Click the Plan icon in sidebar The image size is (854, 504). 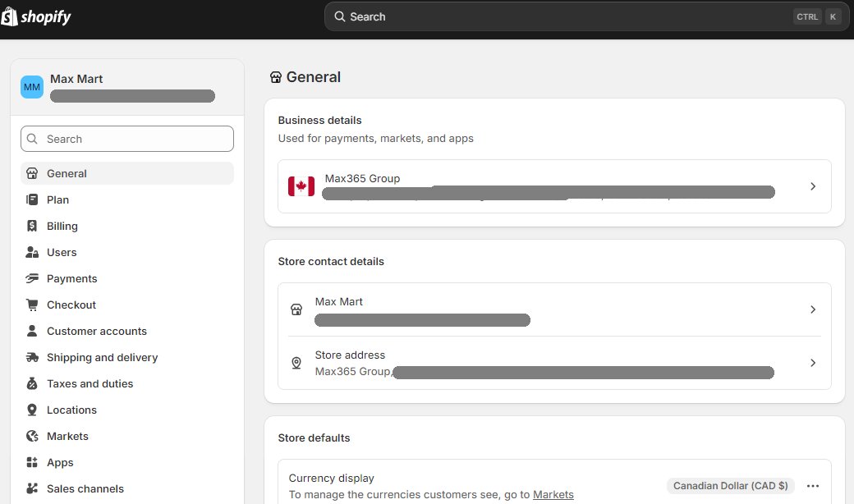click(x=32, y=199)
